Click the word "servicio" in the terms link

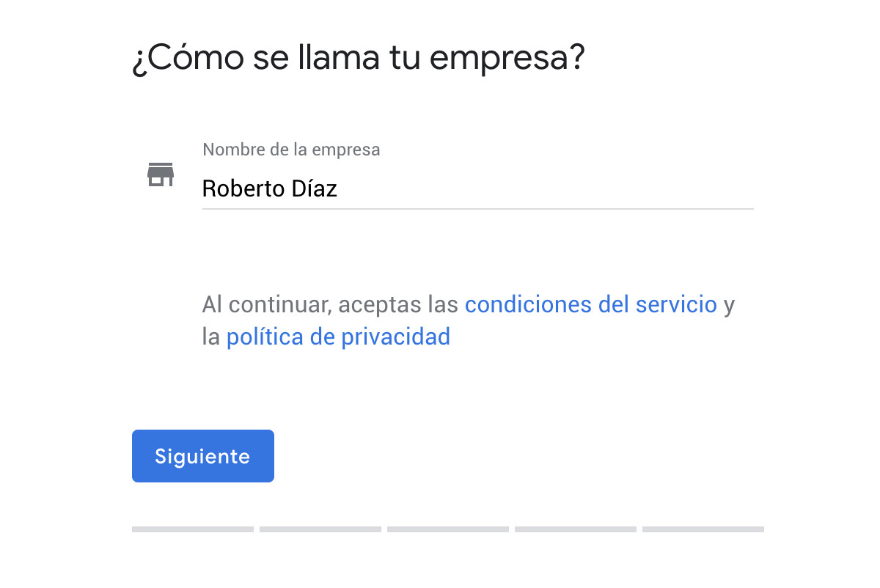coord(676,304)
